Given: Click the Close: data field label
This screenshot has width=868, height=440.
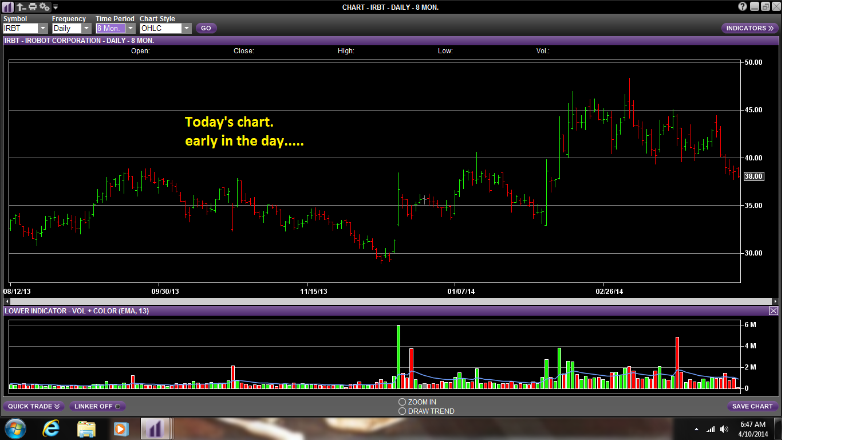Looking at the screenshot, I should point(244,51).
